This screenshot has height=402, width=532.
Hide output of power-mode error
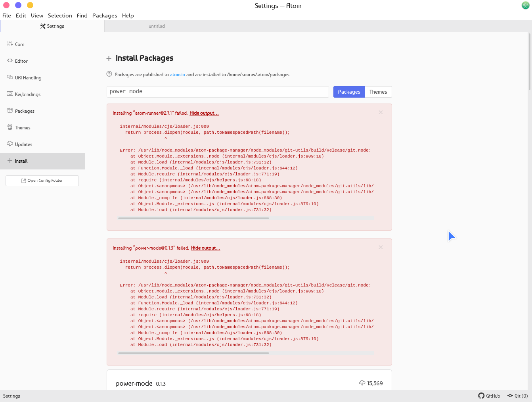pos(206,248)
